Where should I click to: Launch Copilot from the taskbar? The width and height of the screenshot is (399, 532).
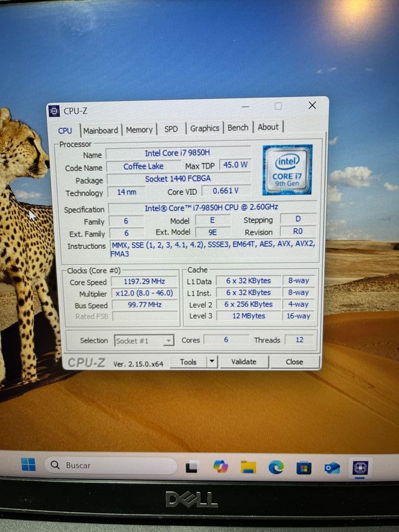[x=221, y=467]
